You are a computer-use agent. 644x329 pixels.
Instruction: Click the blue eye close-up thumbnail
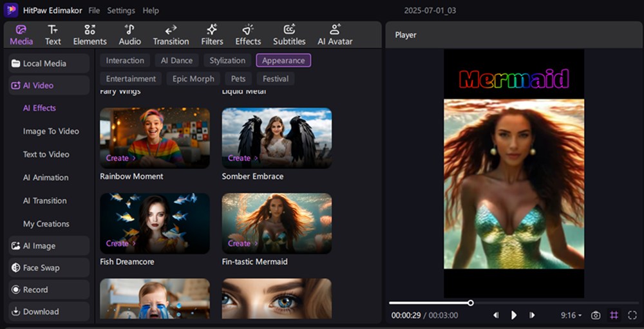[277, 299]
